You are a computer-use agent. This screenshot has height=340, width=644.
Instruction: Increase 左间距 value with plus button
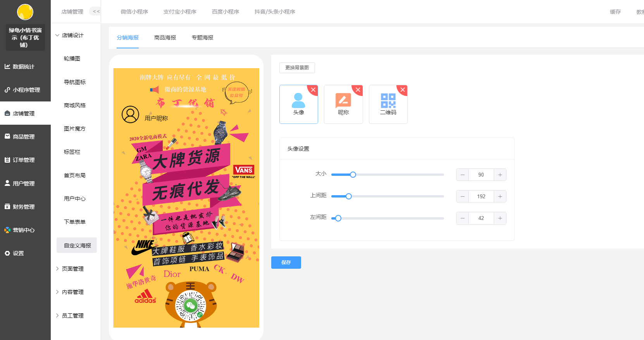point(500,218)
